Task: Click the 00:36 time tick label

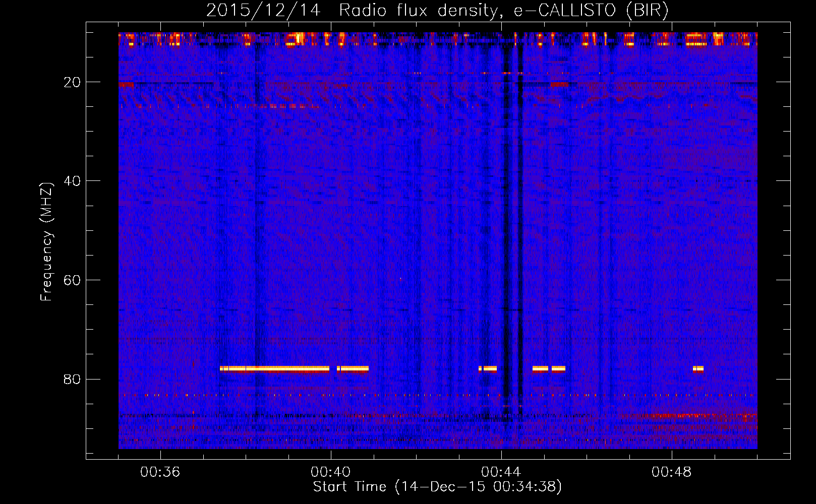Action: pyautogui.click(x=160, y=472)
